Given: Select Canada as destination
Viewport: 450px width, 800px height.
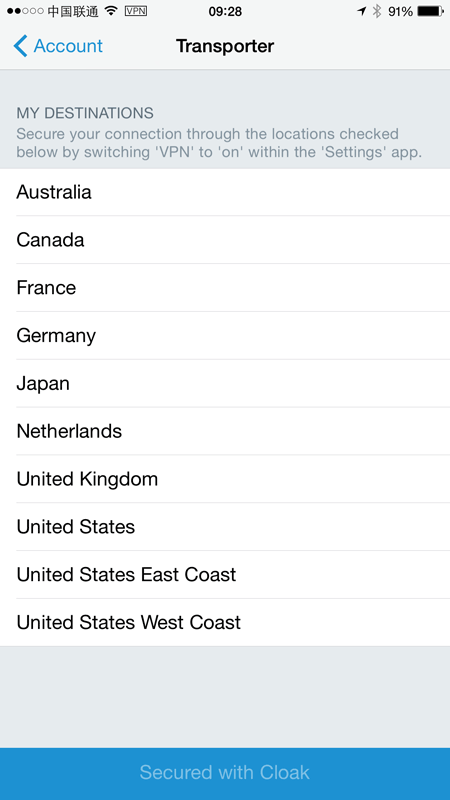Looking at the screenshot, I should (x=225, y=240).
